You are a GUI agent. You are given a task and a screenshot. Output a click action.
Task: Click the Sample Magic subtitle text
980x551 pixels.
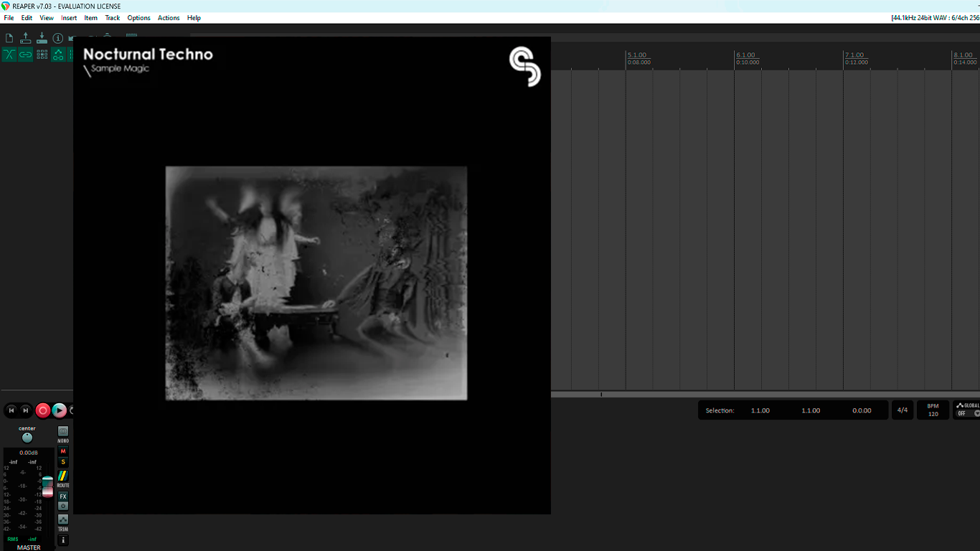pyautogui.click(x=120, y=69)
